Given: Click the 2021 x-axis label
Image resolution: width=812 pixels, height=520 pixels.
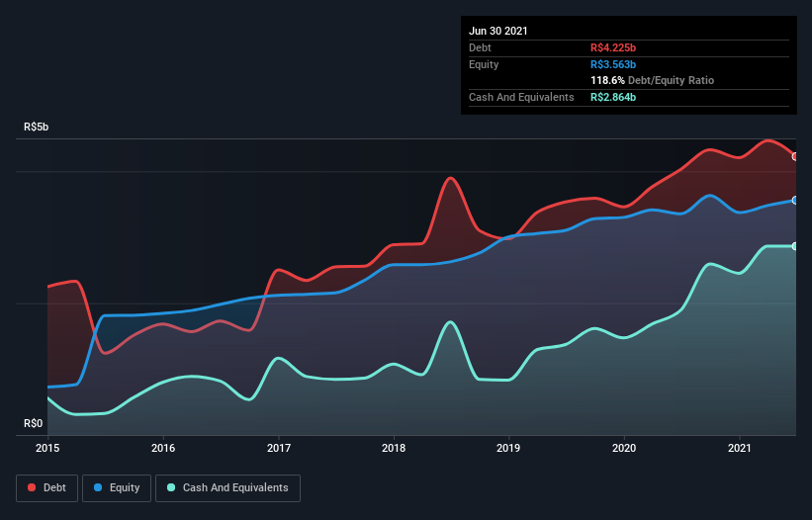Looking at the screenshot, I should [x=740, y=448].
